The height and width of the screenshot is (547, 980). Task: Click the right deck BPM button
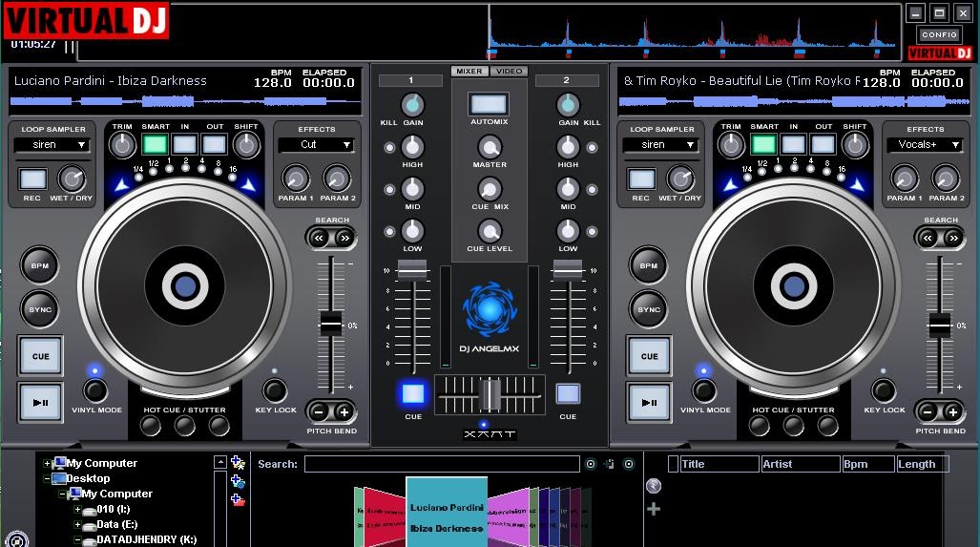649,265
